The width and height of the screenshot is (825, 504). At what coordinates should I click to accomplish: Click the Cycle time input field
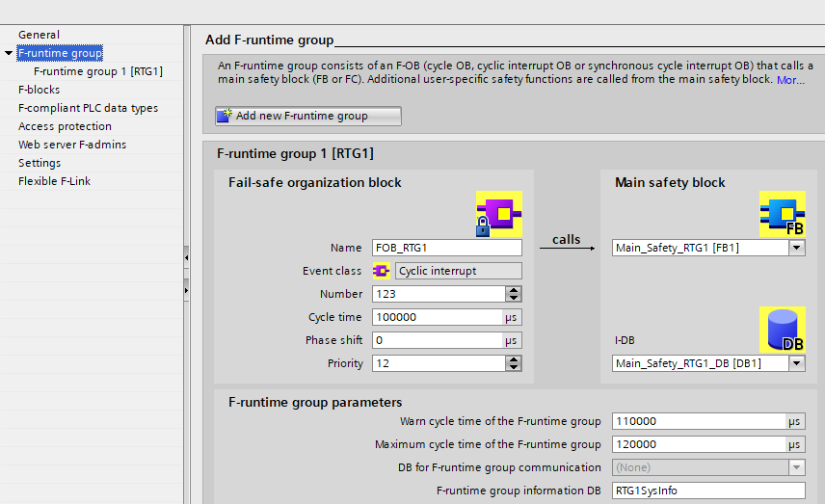click(436, 317)
